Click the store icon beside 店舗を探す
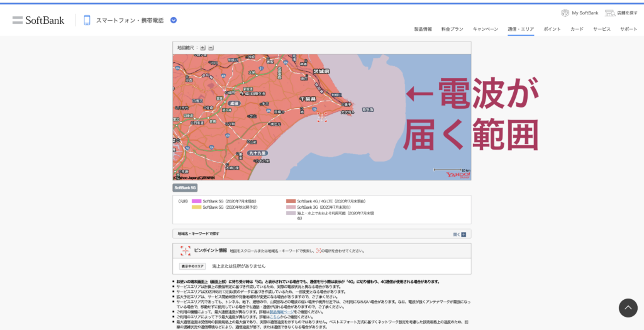 [x=610, y=13]
